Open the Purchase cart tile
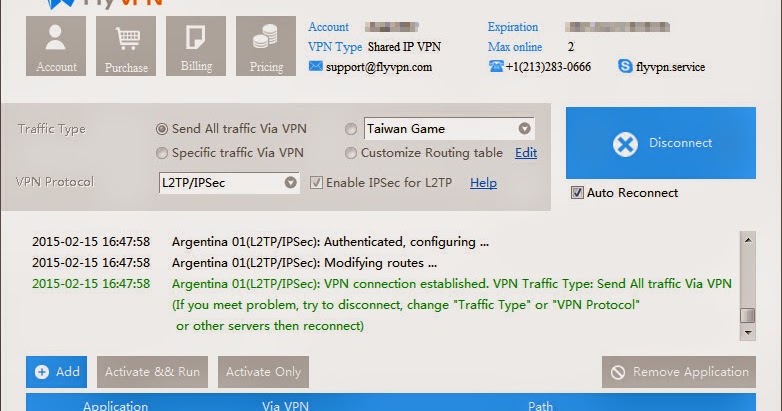Screen dimensions: 782x411 pyautogui.click(x=126, y=46)
